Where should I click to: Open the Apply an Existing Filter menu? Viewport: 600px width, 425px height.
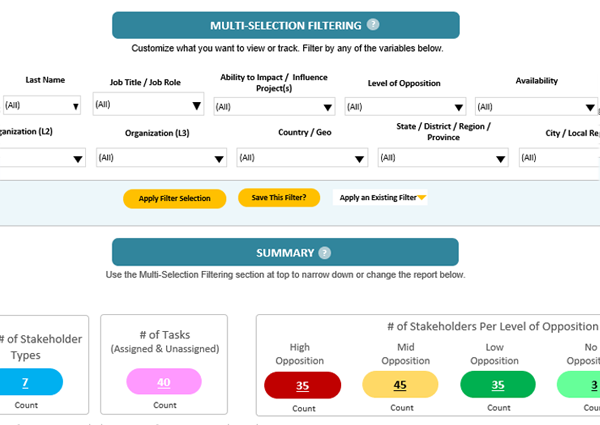(x=380, y=197)
